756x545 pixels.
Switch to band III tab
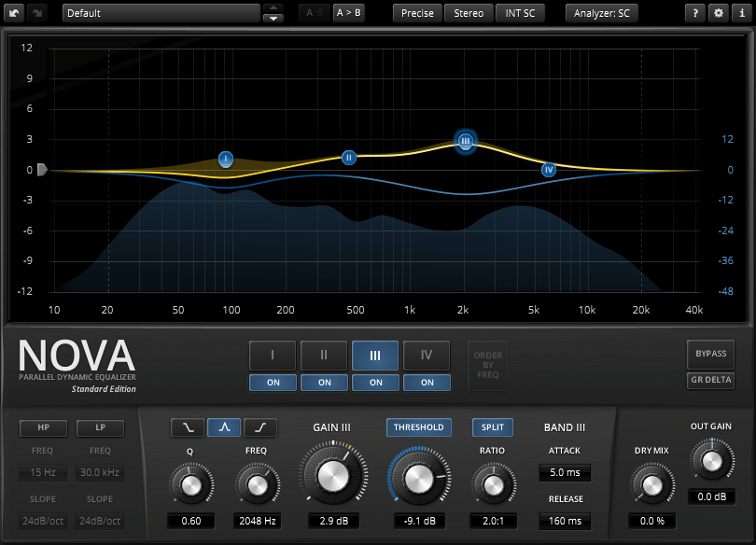click(375, 356)
